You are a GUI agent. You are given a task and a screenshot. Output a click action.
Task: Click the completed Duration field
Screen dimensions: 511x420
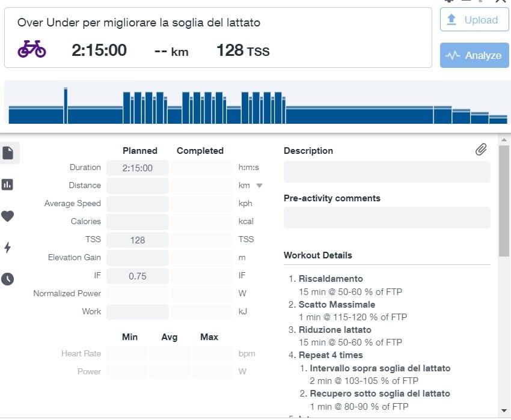click(x=201, y=168)
